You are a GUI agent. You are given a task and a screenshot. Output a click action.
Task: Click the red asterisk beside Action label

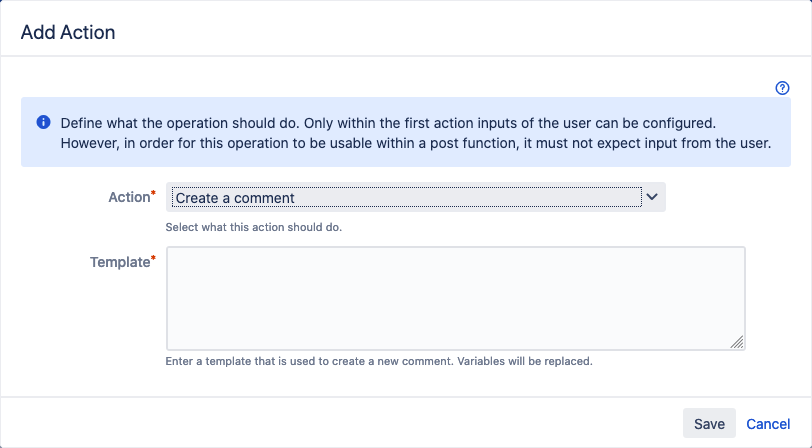tap(153, 193)
